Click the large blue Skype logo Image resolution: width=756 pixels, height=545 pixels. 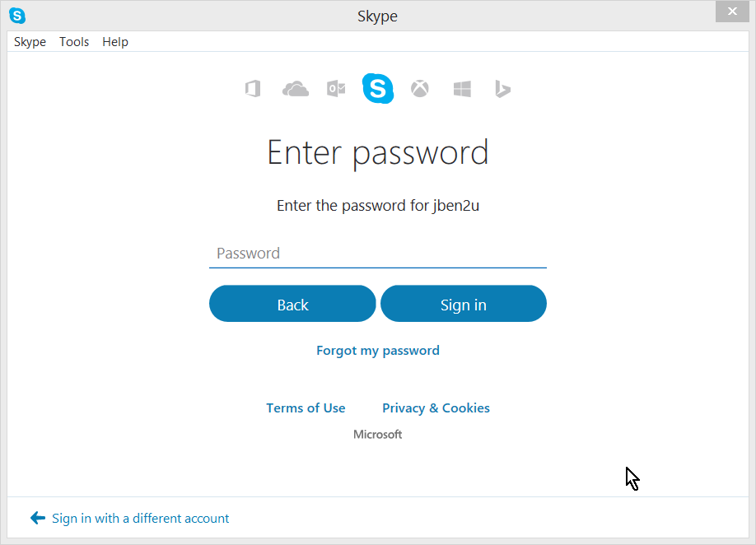point(378,88)
